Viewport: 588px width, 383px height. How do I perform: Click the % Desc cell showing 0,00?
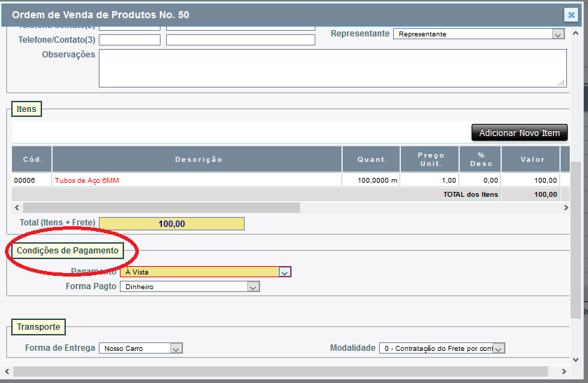pos(481,181)
